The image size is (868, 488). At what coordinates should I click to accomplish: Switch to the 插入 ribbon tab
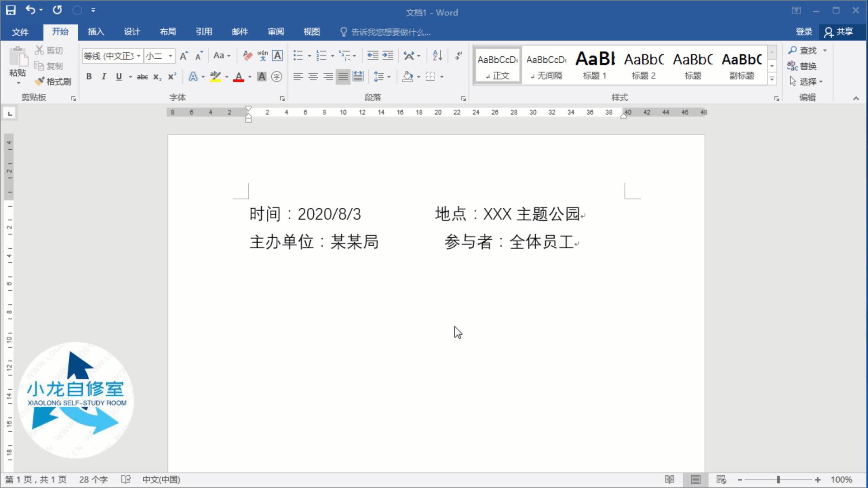pos(95,32)
